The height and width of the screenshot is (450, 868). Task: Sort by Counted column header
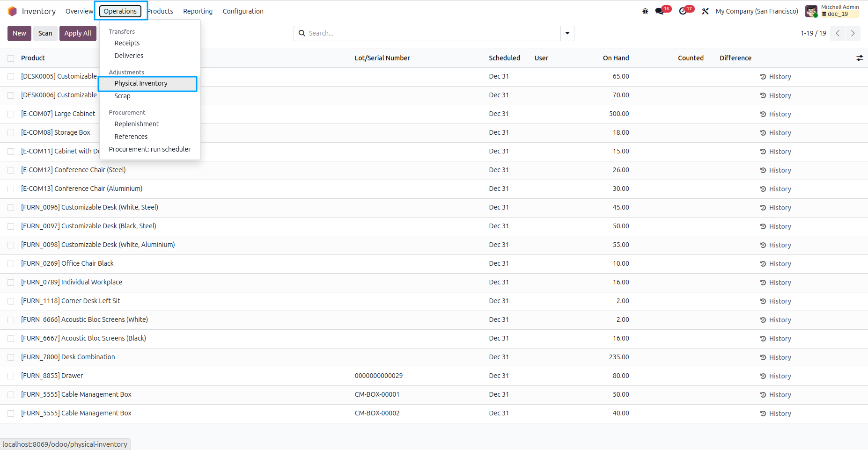click(x=691, y=58)
